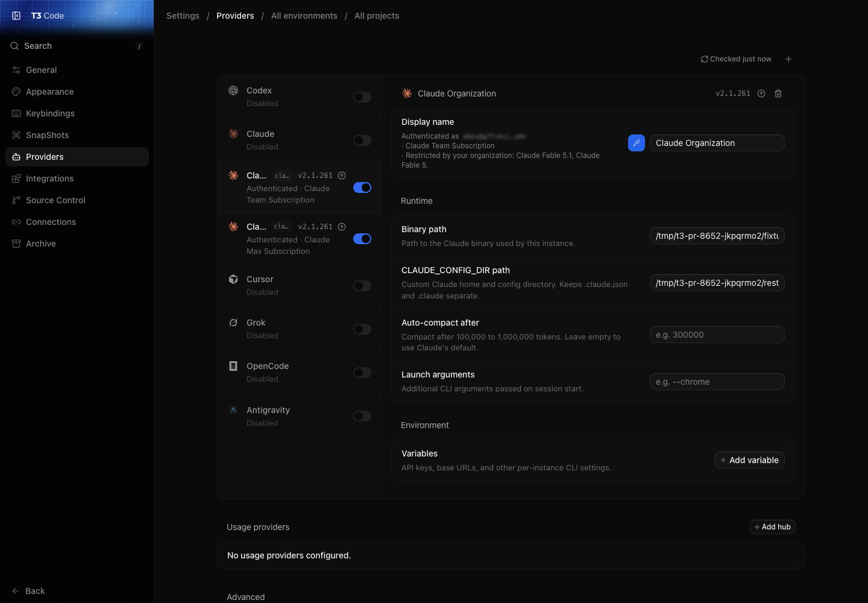Click update arrow next to v2.1.261 in header

[x=761, y=93]
